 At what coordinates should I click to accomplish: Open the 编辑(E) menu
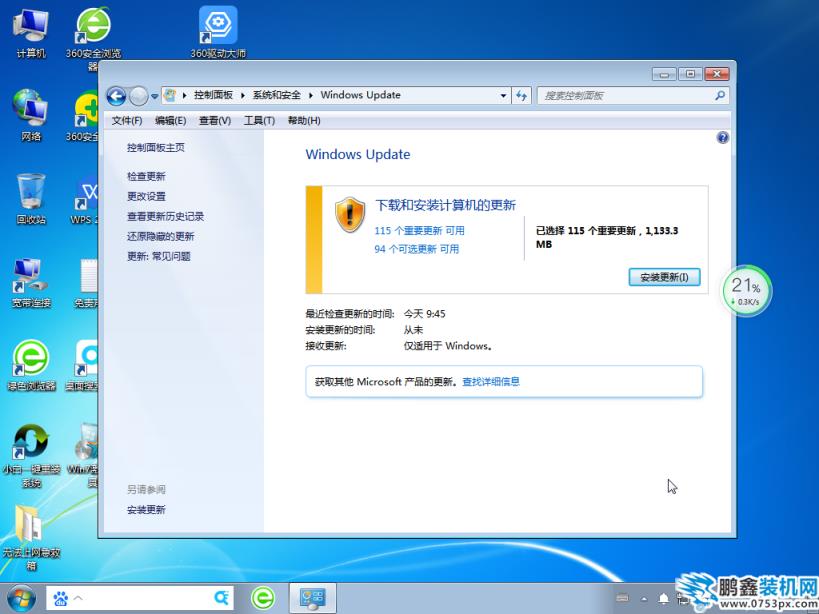point(171,121)
